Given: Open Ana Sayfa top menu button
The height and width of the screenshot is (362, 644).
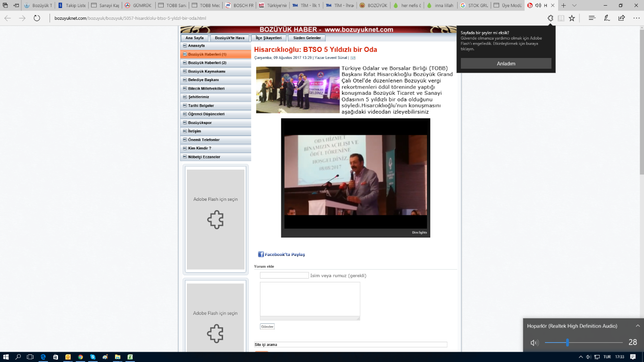Looking at the screenshot, I should tap(194, 38).
